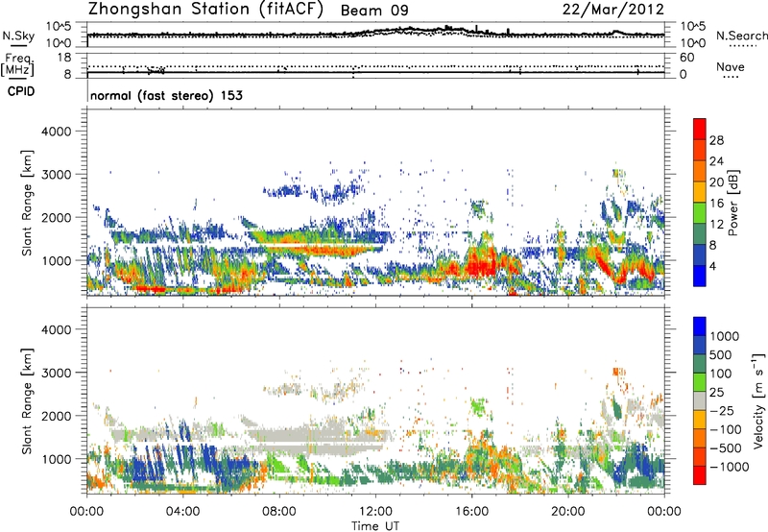The image size is (768, 532).
Task: Click the '4000' tick on the power panel axis
Action: [x=56, y=132]
